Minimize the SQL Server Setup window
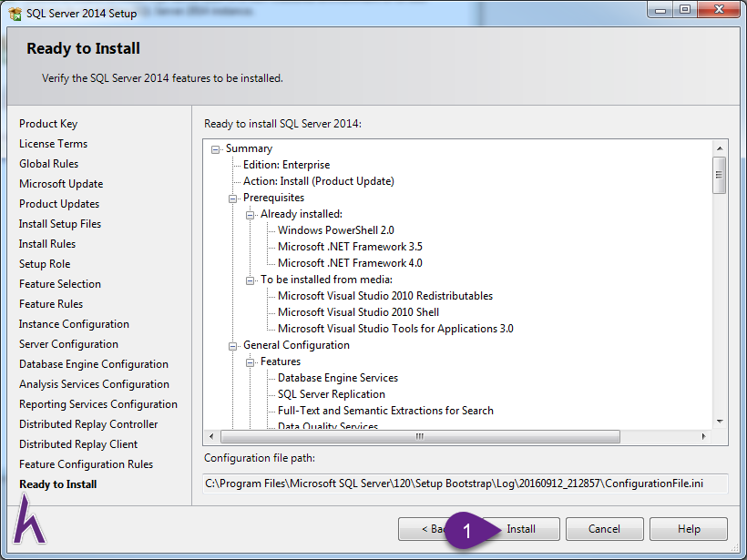Image resolution: width=747 pixels, height=560 pixels. click(660, 9)
